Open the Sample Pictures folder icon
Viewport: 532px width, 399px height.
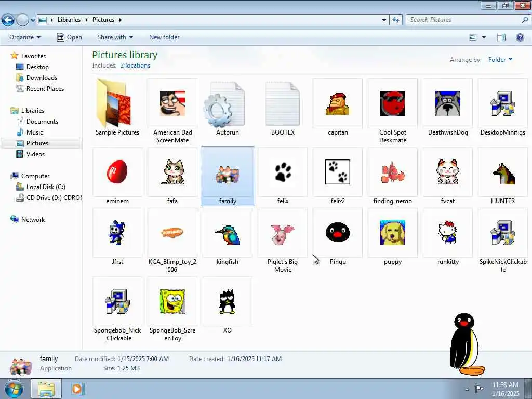point(114,103)
